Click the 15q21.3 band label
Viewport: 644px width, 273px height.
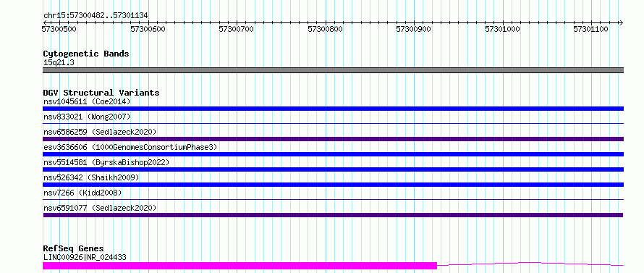coord(59,63)
